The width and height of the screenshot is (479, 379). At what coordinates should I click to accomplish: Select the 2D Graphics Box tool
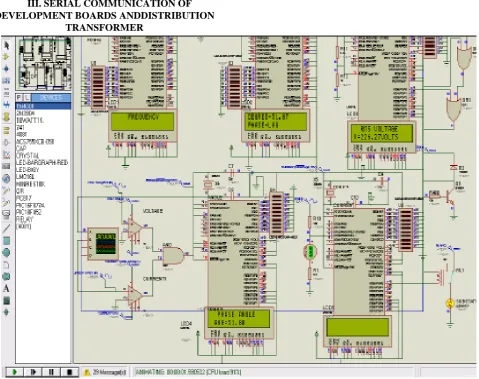tap(6, 241)
